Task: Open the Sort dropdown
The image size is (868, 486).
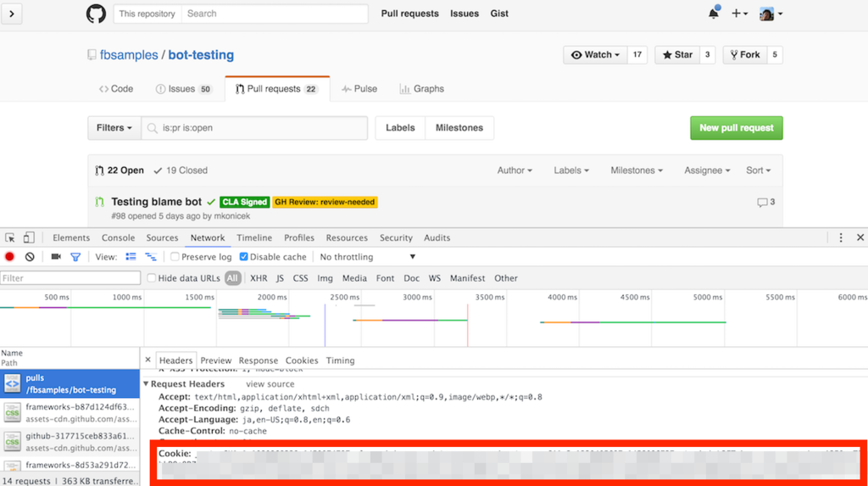Action: (758, 170)
